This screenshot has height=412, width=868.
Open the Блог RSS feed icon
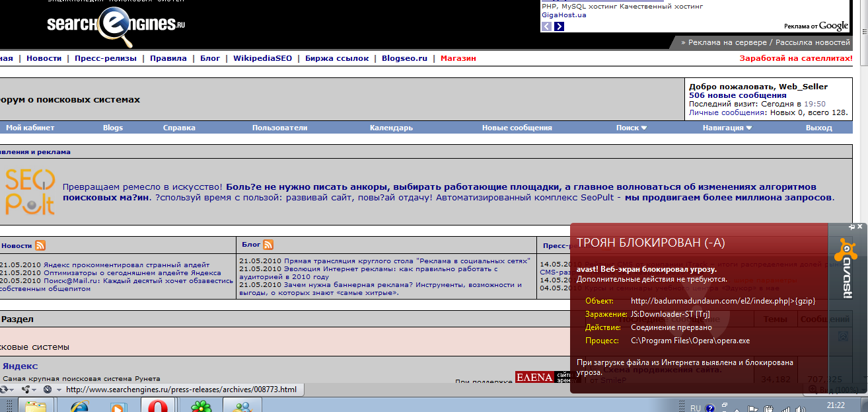(268, 245)
